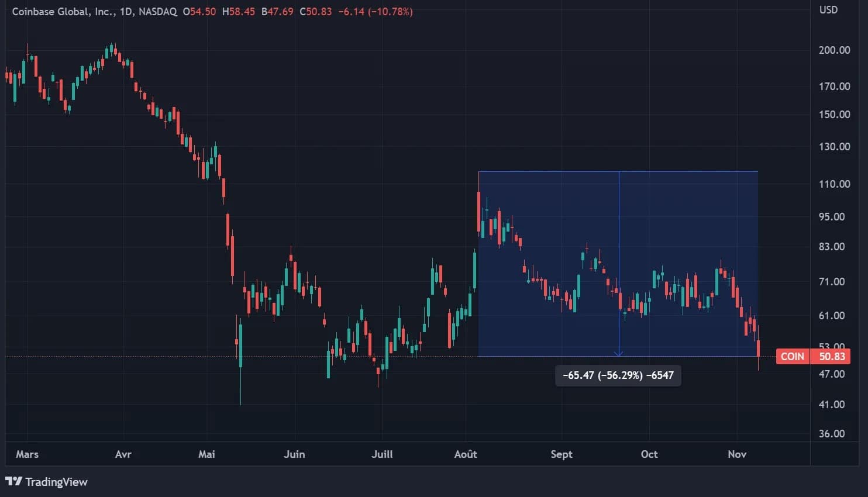Click the Juin label on time axis
The height and width of the screenshot is (497, 868).
[294, 454]
